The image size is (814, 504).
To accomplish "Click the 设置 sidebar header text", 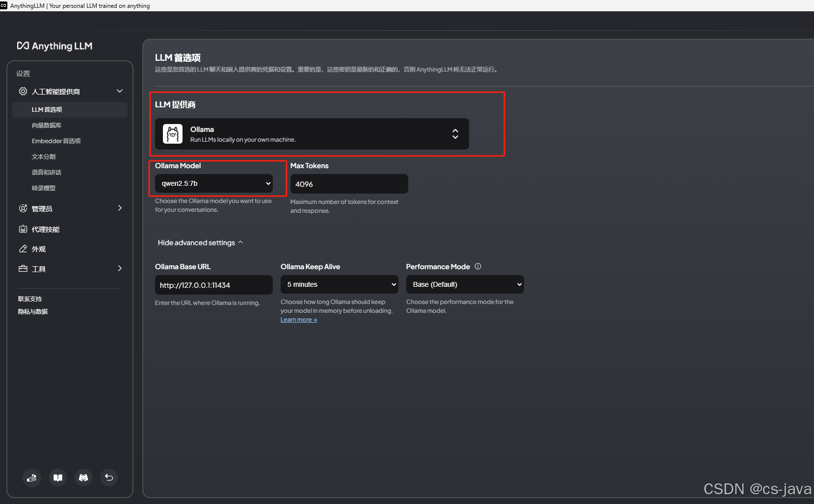I will click(23, 74).
